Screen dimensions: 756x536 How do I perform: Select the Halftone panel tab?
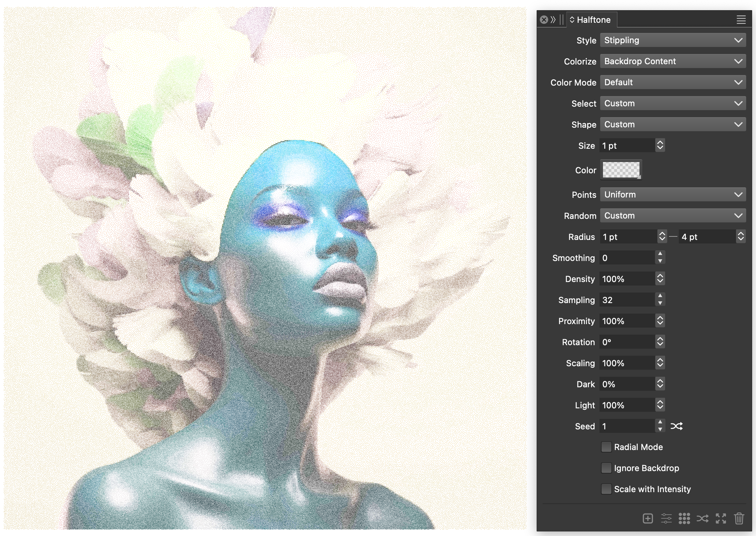[x=593, y=20]
